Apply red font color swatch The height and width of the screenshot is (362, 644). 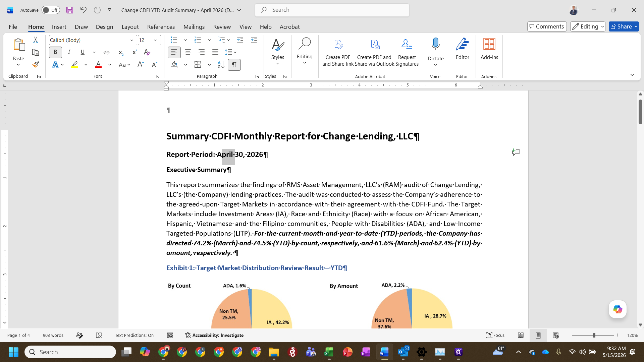point(98,65)
